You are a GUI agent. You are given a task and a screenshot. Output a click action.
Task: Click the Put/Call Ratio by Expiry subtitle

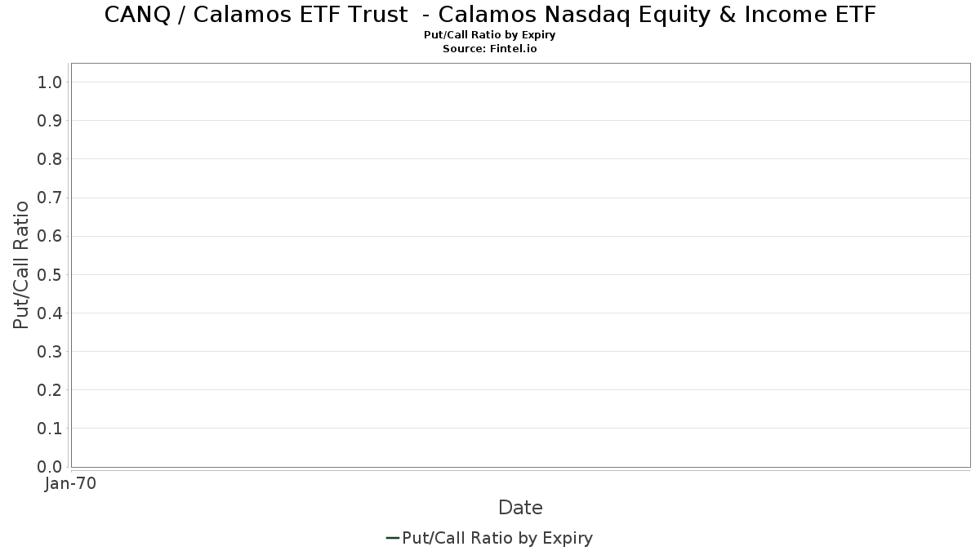[490, 35]
